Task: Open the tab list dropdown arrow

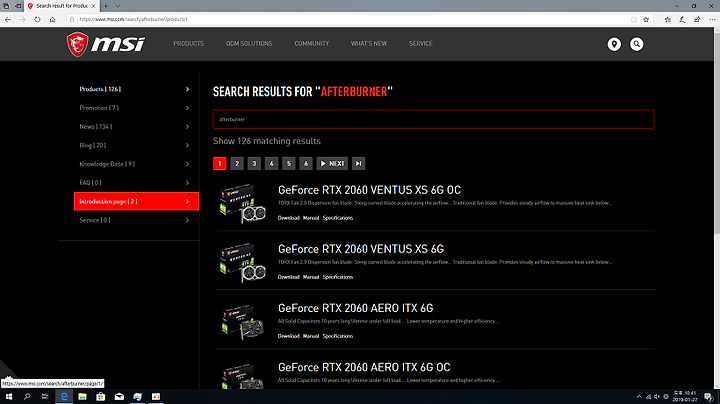Action: tap(118, 6)
